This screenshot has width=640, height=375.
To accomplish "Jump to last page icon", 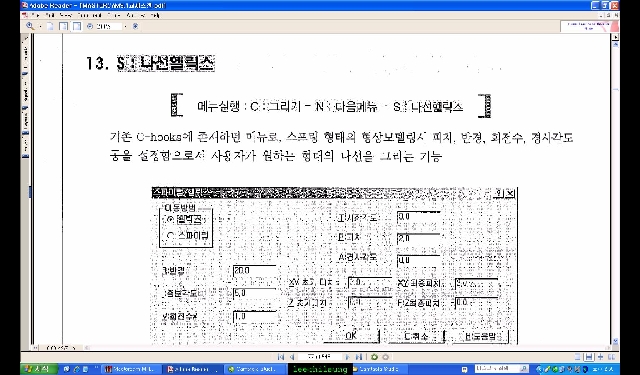I will [x=358, y=357].
